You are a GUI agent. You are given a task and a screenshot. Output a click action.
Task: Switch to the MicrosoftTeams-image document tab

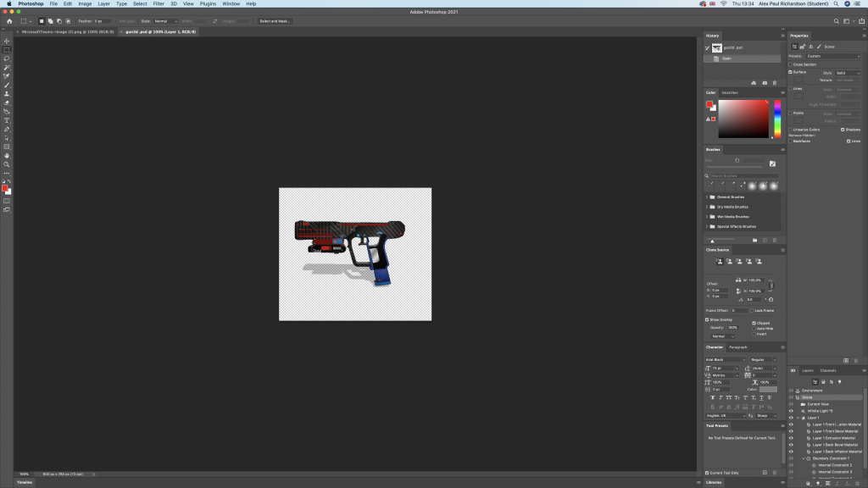tap(68, 32)
